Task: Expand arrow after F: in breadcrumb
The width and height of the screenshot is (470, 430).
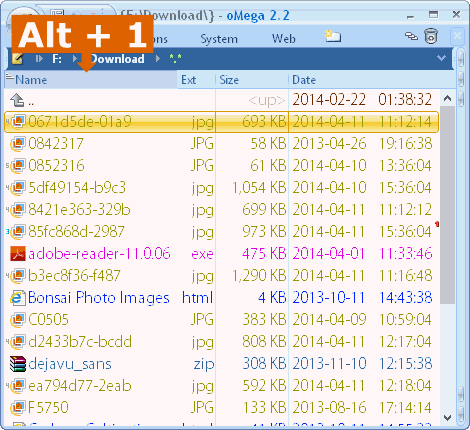Action: point(75,59)
